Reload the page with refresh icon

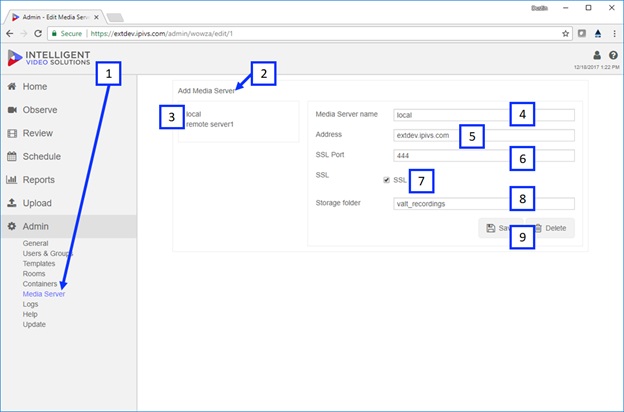(38, 34)
